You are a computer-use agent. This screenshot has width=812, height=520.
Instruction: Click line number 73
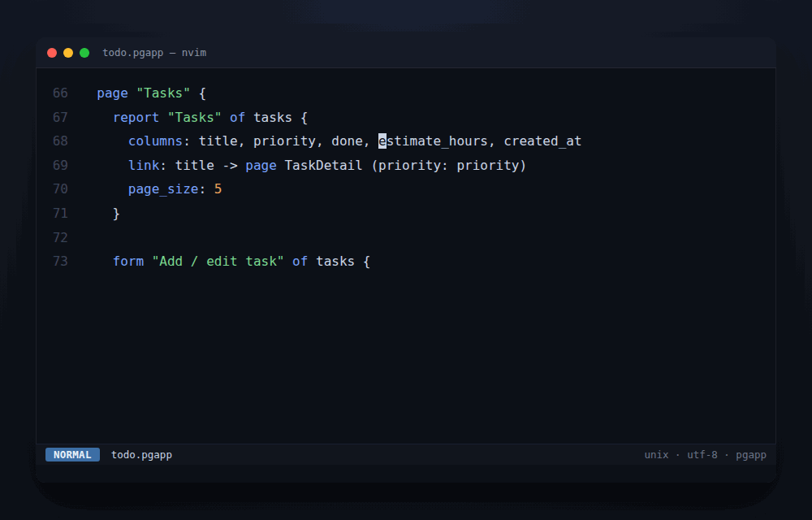tap(60, 261)
